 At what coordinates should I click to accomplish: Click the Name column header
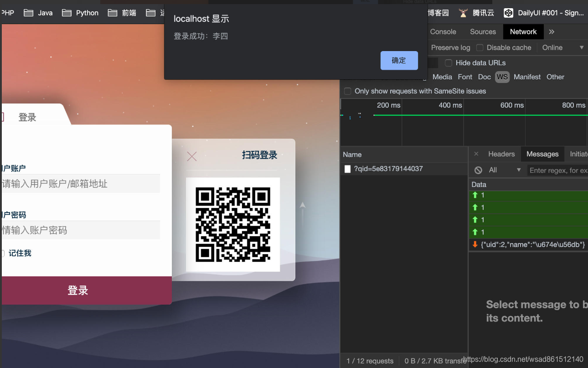[404, 155]
